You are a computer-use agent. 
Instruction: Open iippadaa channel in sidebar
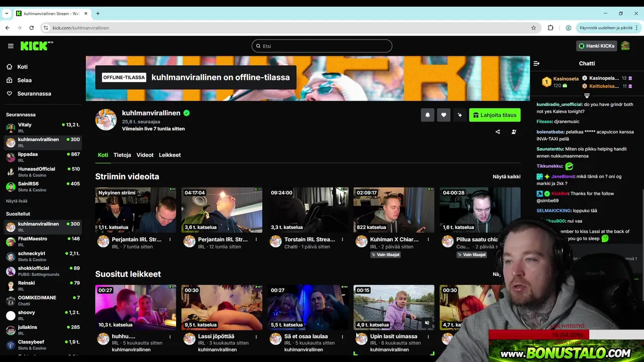43,157
